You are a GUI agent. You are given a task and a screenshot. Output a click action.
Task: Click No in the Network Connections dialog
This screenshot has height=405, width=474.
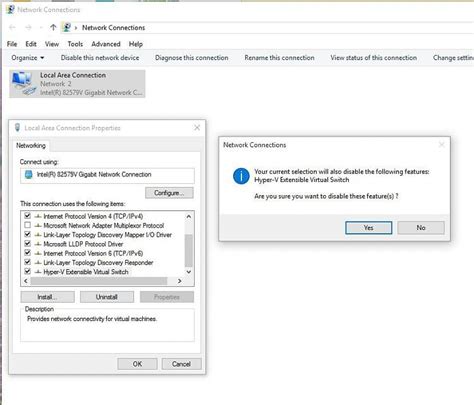pos(421,228)
